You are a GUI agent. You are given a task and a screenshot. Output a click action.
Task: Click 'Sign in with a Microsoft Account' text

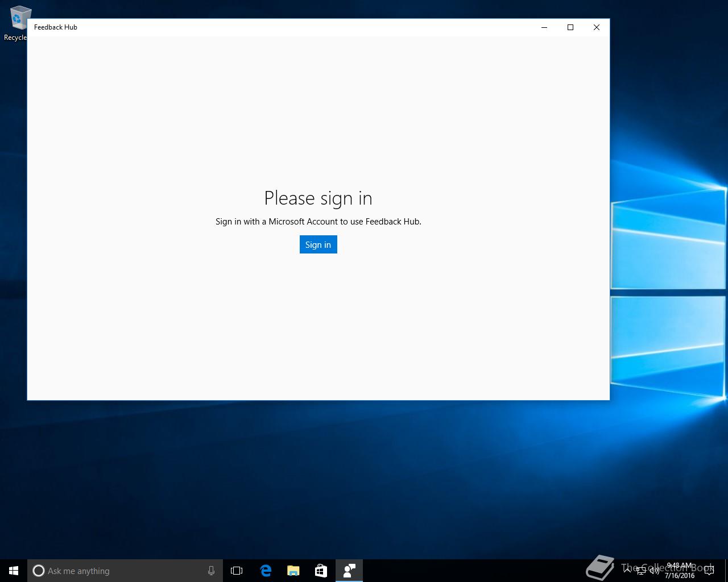click(276, 222)
